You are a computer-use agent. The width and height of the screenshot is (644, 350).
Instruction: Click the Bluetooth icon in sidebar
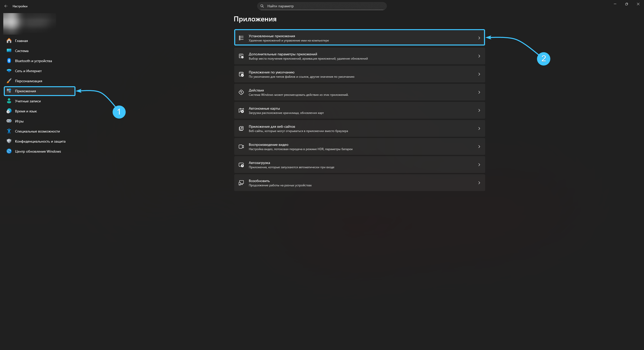(9, 61)
